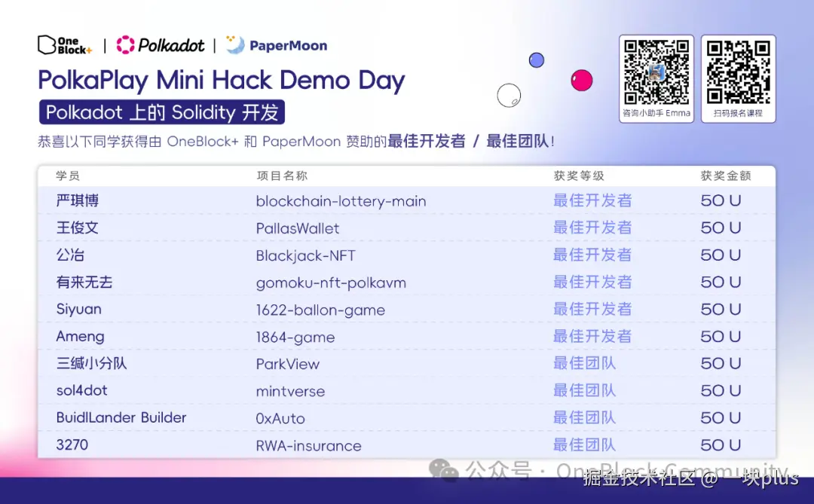Click 最佳团队 in ParkView row
This screenshot has width=814, height=504.
pos(585,363)
